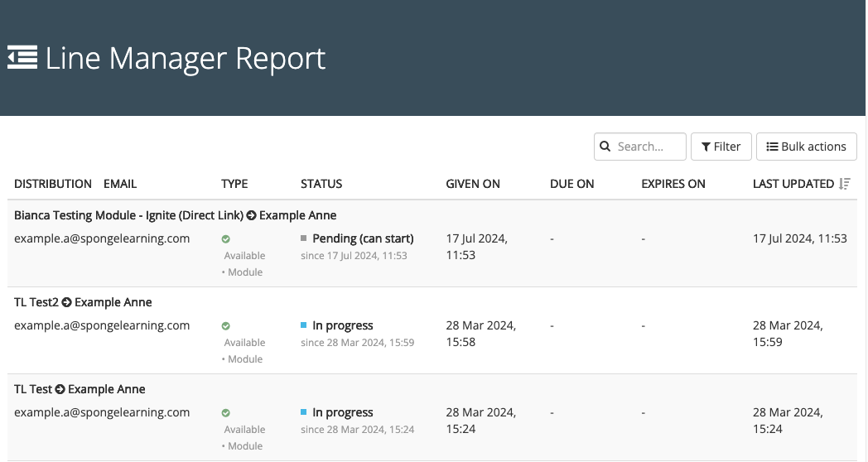Click the sort icon beside Last Updated
The width and height of the screenshot is (868, 462).
844,184
